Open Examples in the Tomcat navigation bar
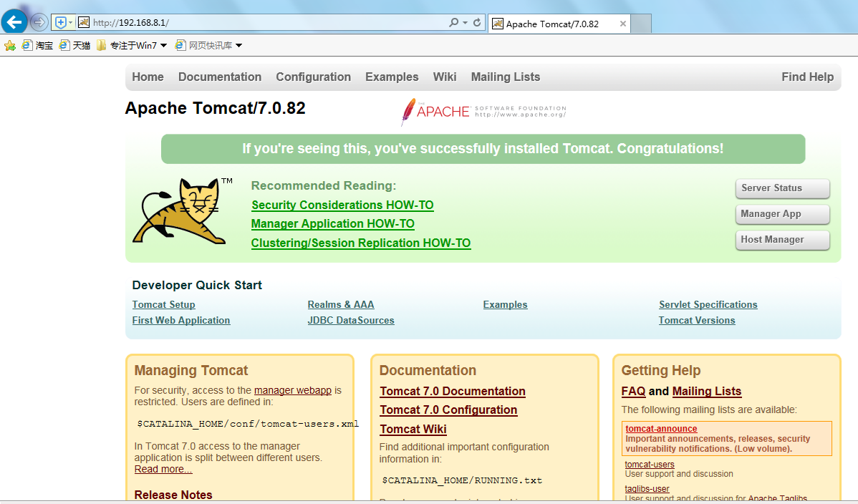Screen dimensions: 858x504 point(392,77)
